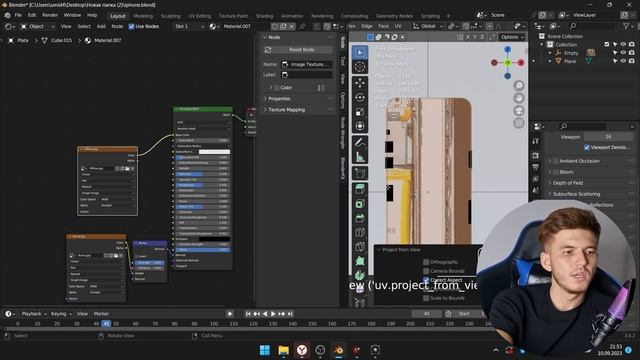Click the current frame 45 marker
This screenshot has width=640, height=360.
tap(106, 324)
